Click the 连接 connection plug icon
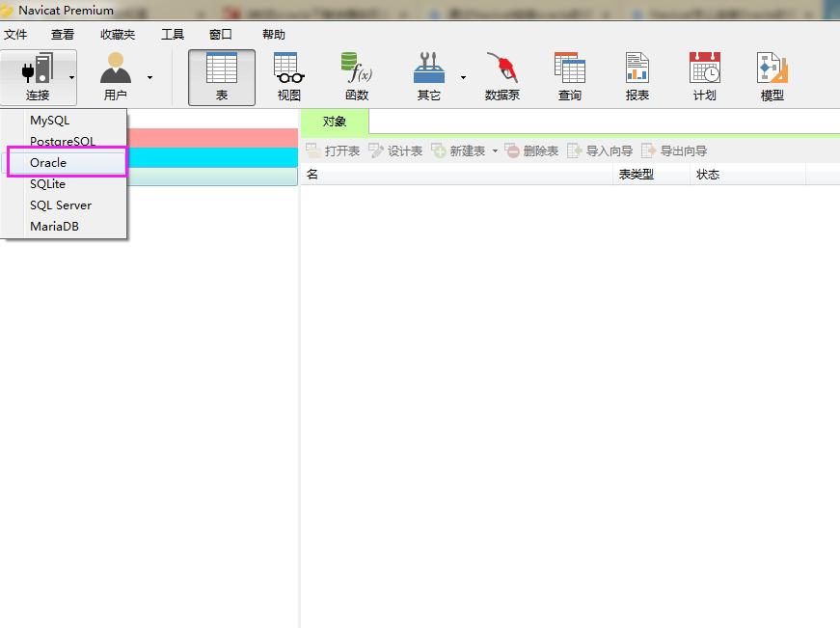The width and height of the screenshot is (840, 628). (37, 68)
